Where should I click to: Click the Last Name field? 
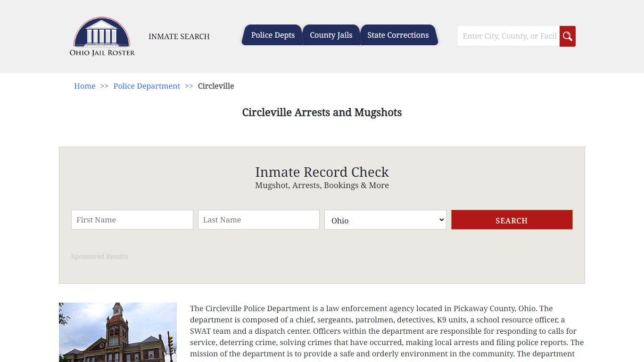tap(259, 220)
